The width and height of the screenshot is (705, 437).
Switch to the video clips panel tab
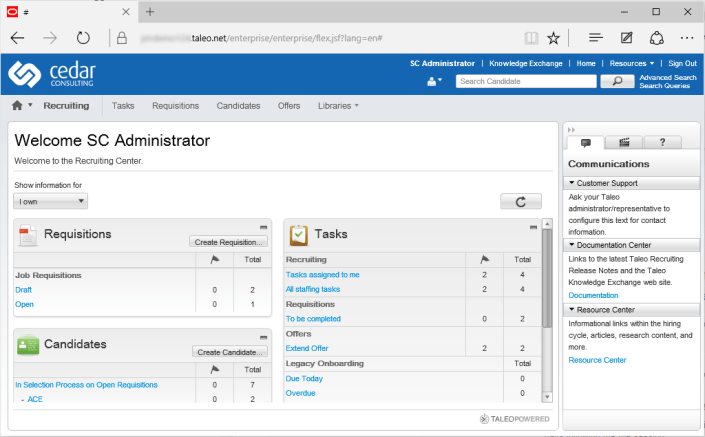tap(624, 143)
